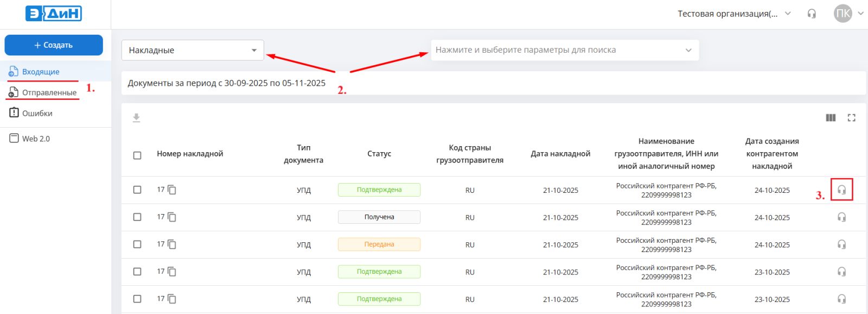Expand the search parameters dropdown
Image resolution: width=868 pixels, height=314 pixels.
564,50
